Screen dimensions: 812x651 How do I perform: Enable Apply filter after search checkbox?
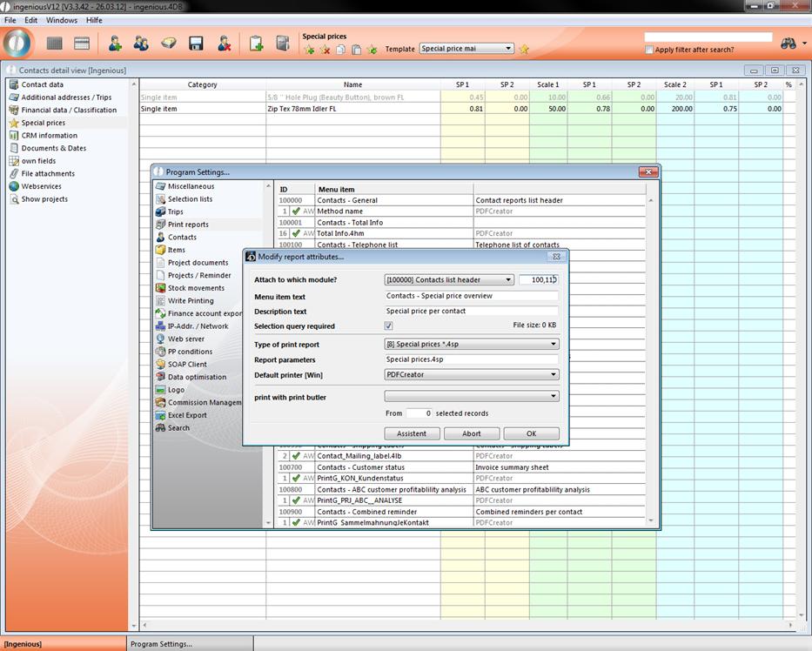649,50
